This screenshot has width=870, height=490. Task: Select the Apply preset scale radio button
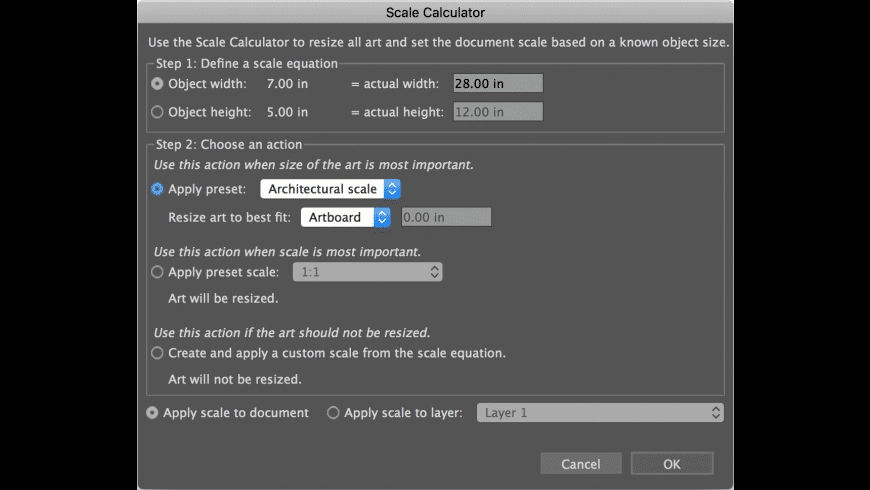click(x=157, y=272)
